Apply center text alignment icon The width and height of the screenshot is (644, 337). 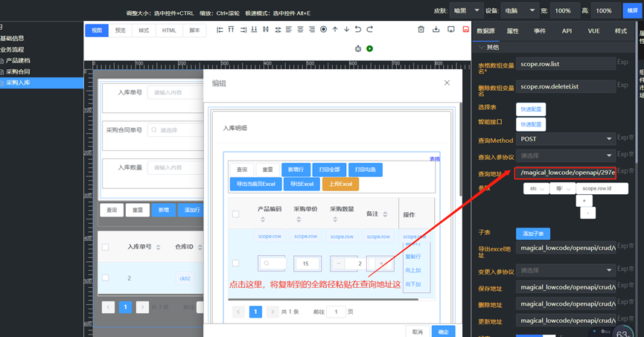(300, 30)
